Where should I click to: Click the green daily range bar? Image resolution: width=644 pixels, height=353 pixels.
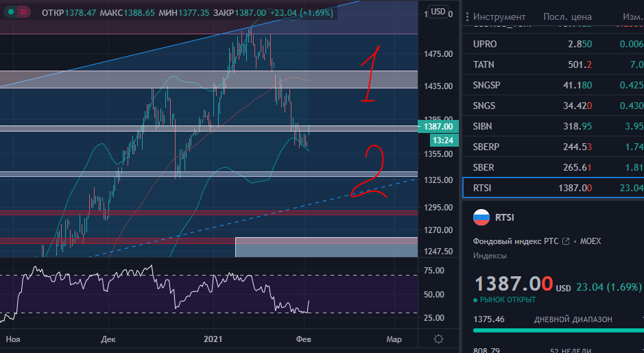(558, 330)
